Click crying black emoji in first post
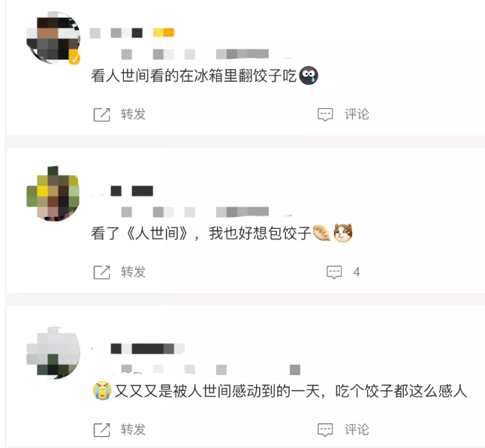 pos(309,76)
